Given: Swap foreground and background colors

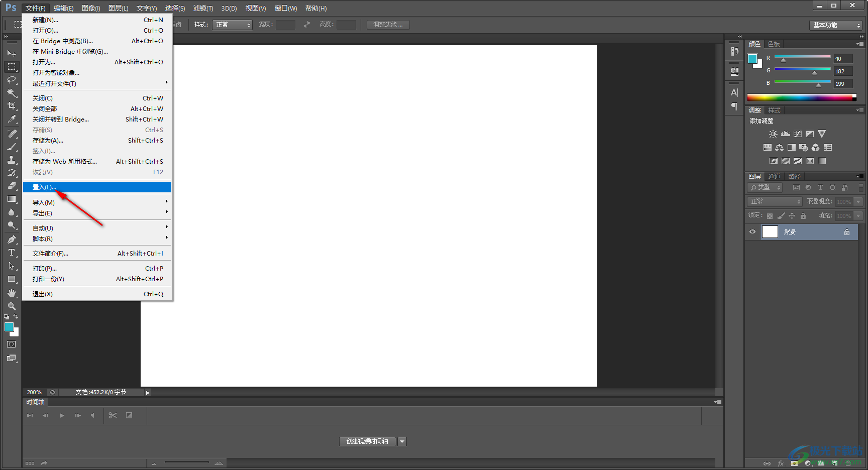Looking at the screenshot, I should point(16,316).
